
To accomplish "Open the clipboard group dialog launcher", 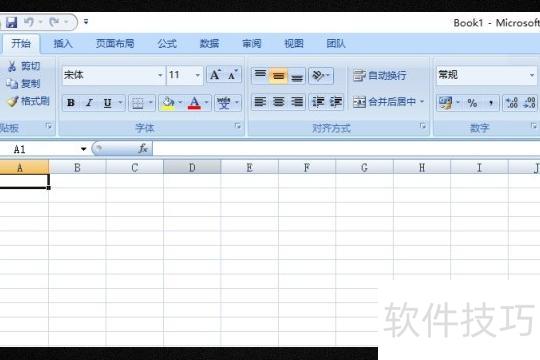I will pos(49,126).
